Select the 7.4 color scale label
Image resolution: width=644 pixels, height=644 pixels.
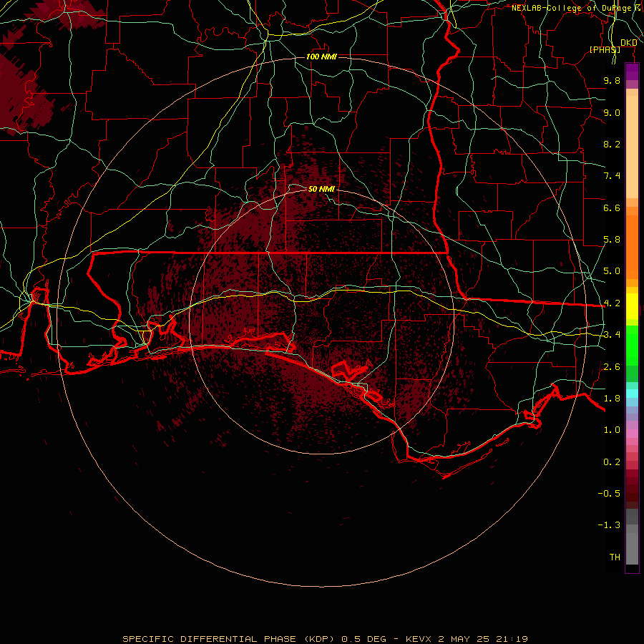pos(612,176)
